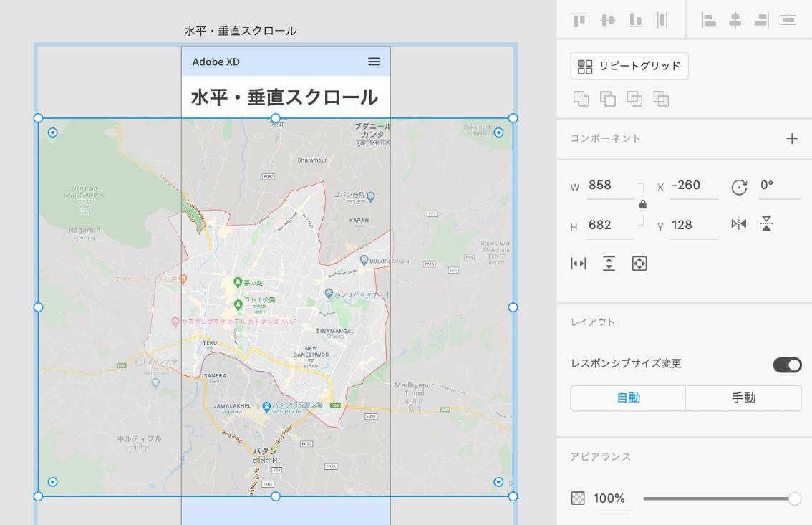Switch to the 手動 layout tab
Screen dimensions: 812x525
pos(743,398)
